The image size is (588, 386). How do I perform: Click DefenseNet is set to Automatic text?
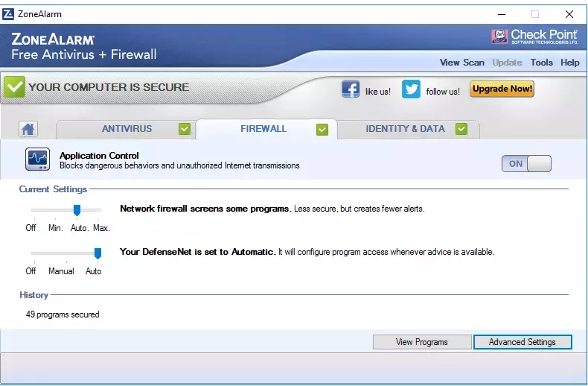tap(198, 252)
